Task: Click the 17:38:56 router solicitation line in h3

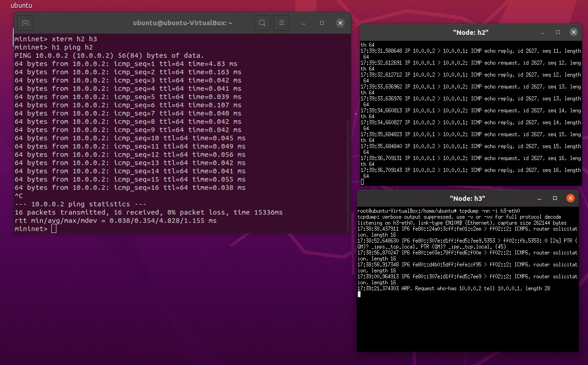Action: point(468,255)
